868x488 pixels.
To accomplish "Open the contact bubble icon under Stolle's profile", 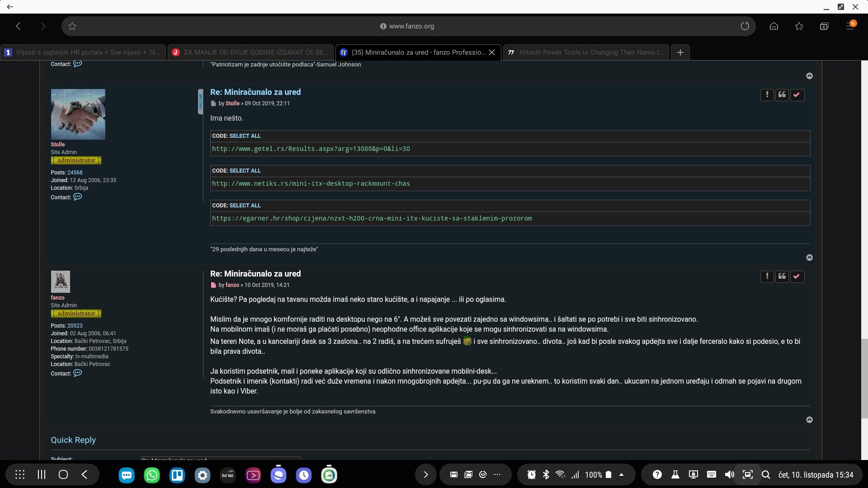I will [x=78, y=197].
